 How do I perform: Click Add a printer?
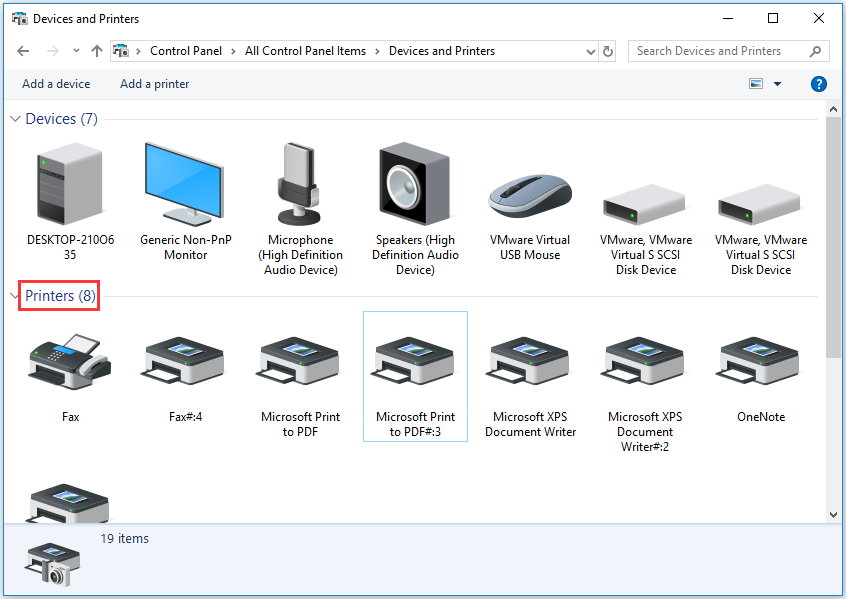tap(154, 84)
